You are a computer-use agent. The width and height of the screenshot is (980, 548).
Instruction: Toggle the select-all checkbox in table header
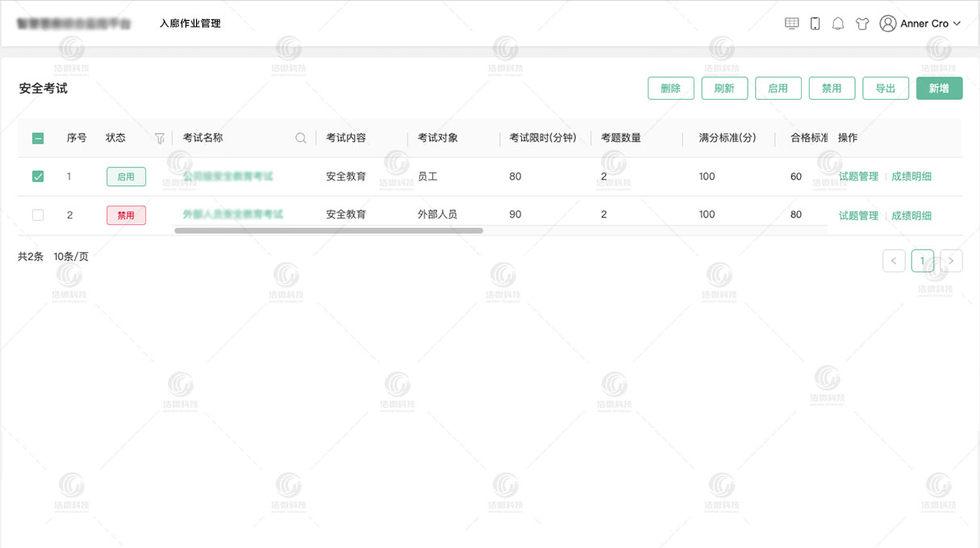[x=37, y=138]
